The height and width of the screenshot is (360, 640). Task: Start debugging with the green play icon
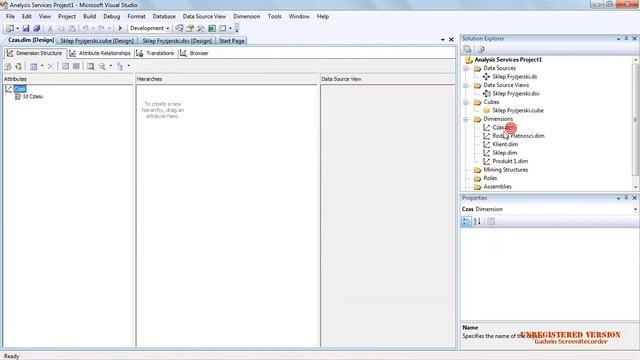pyautogui.click(x=120, y=28)
